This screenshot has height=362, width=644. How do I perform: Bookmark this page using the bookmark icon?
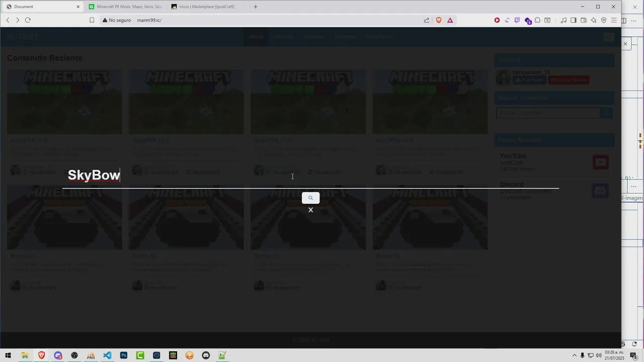coord(92,20)
